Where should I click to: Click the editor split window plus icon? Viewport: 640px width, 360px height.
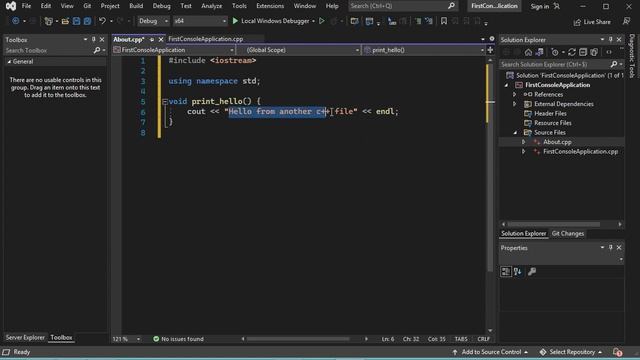tap(490, 50)
